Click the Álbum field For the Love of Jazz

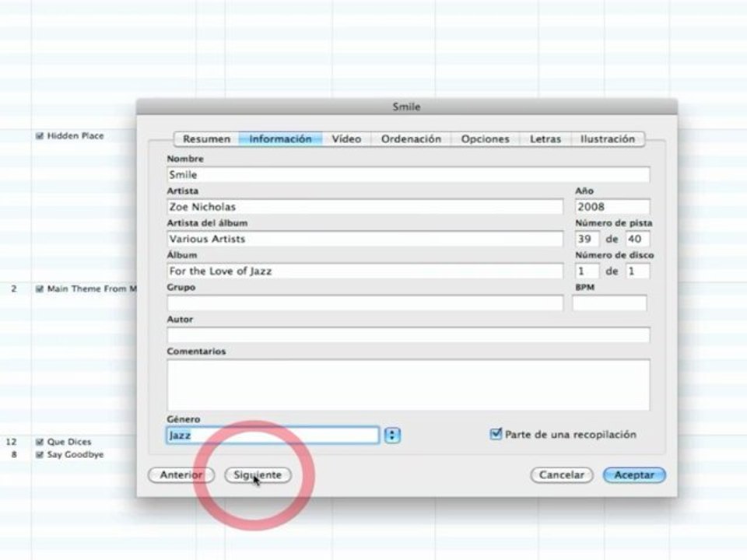[x=365, y=271]
